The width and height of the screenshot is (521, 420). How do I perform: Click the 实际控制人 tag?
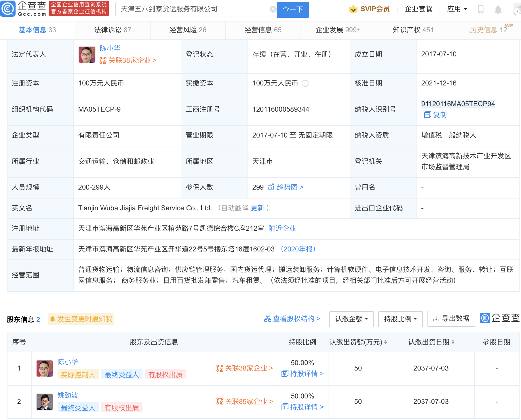pyautogui.click(x=78, y=375)
